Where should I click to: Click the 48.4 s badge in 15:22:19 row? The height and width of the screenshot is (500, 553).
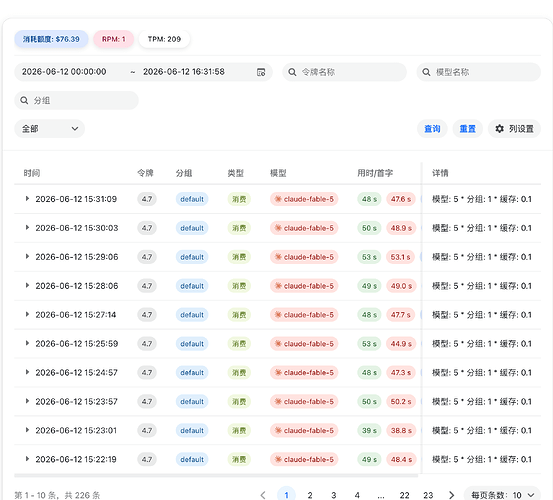(401, 459)
